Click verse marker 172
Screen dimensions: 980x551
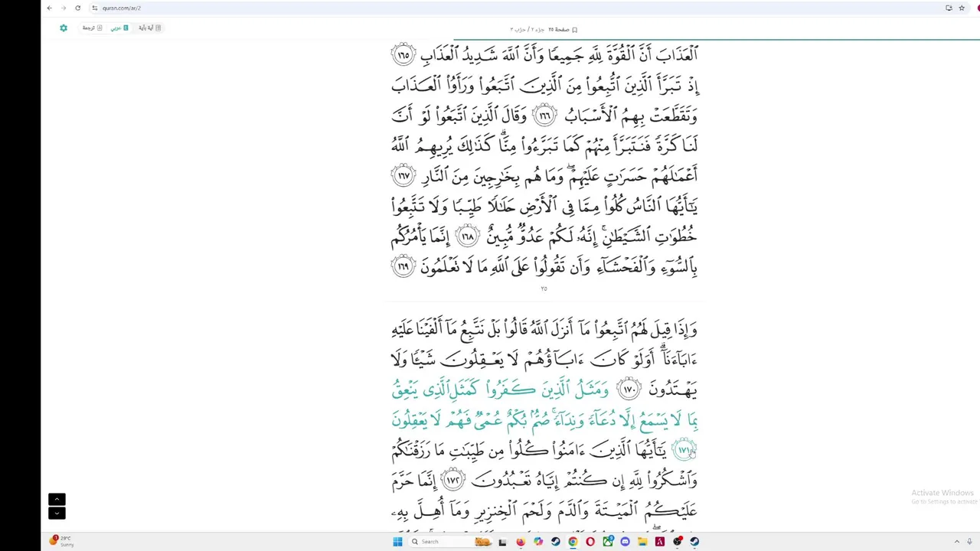453,480
